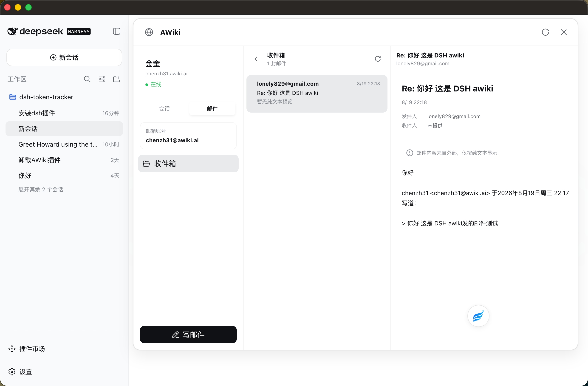Screen dimensions: 588x386
Task: Click the mailbox account chenzh31@awiki.ai card
Action: click(x=188, y=136)
